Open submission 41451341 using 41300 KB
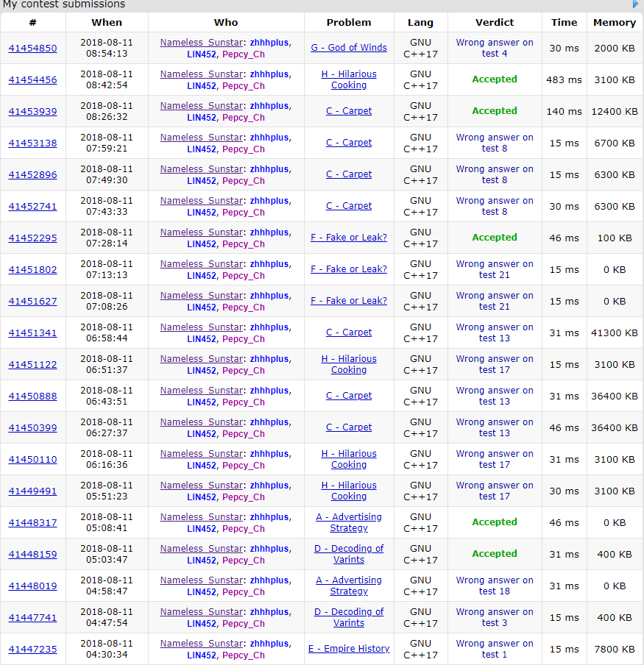The width and height of the screenshot is (644, 665). point(32,333)
